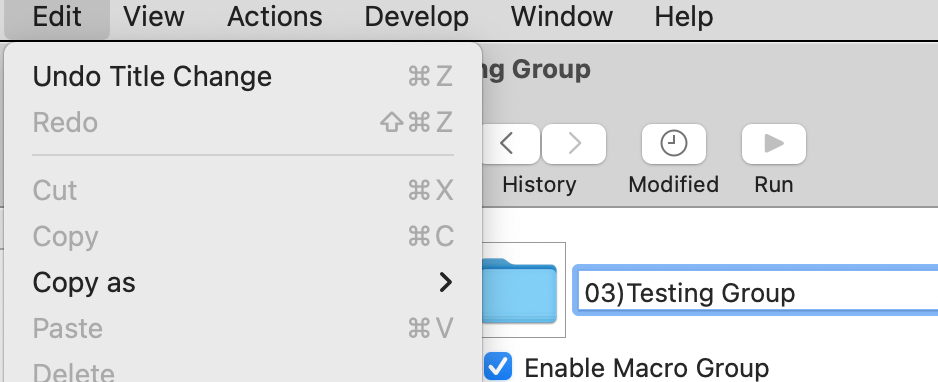This screenshot has height=382, width=938.
Task: Open the Help menu
Action: [x=684, y=17]
